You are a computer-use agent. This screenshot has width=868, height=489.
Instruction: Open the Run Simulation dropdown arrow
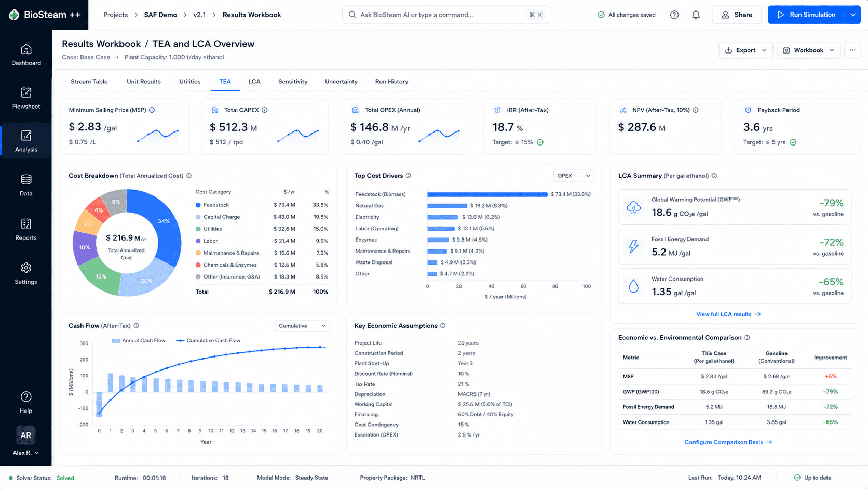tap(852, 15)
